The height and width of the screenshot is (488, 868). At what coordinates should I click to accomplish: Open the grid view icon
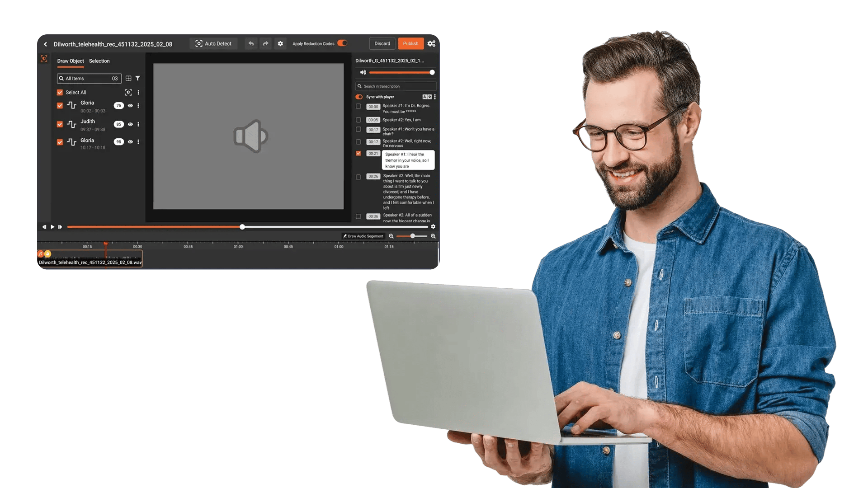click(x=128, y=78)
